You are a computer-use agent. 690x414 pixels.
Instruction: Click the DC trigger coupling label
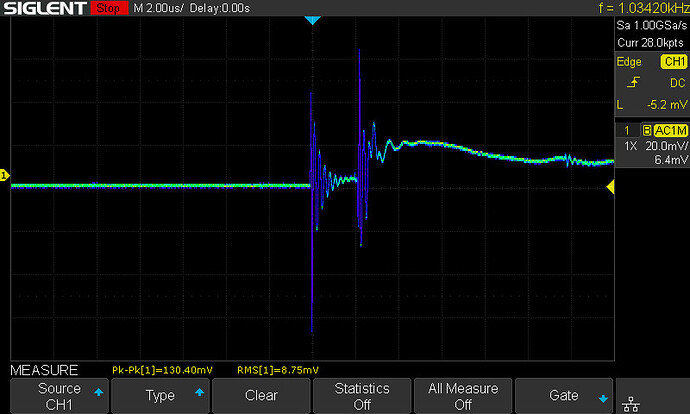pos(678,83)
